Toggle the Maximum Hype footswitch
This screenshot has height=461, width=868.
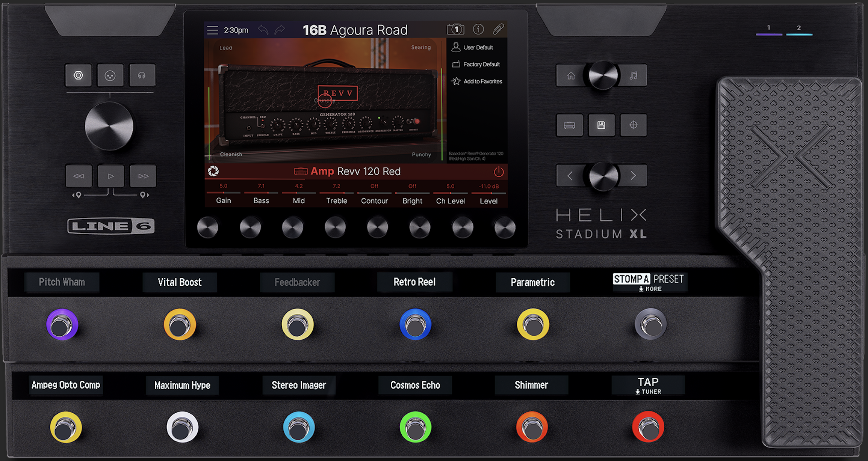coord(182,427)
